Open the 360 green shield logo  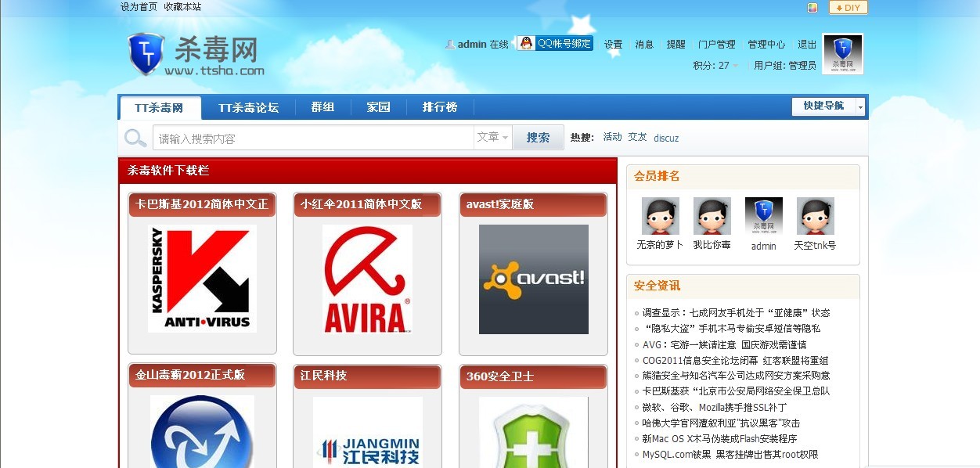pyautogui.click(x=534, y=432)
